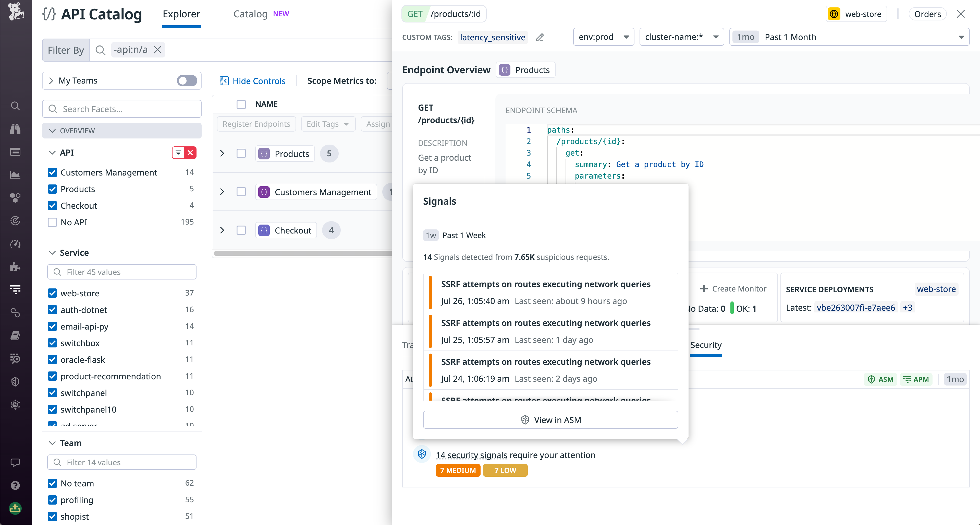Viewport: 980px width, 525px height.
Task: Click the Create Monitor button
Action: tap(734, 289)
